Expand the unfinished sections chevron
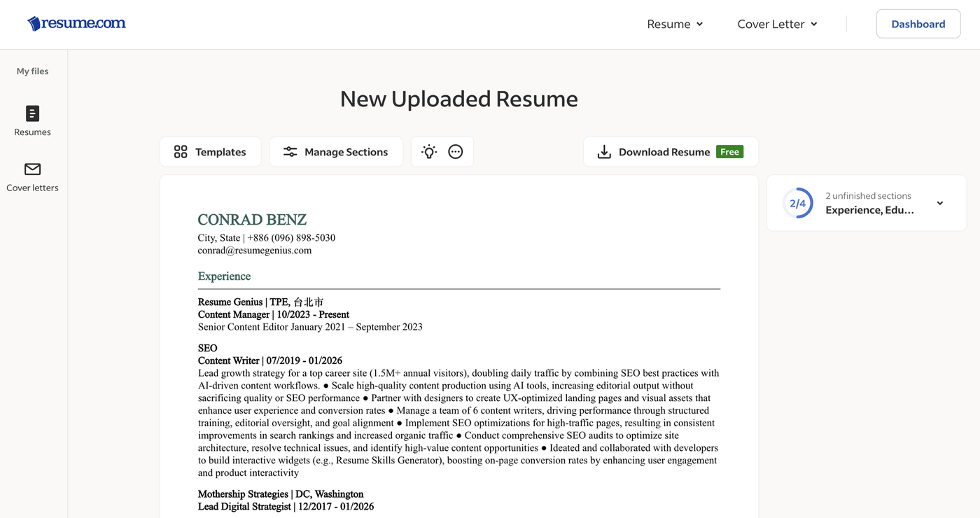Viewport: 980px width, 518px height. (940, 203)
